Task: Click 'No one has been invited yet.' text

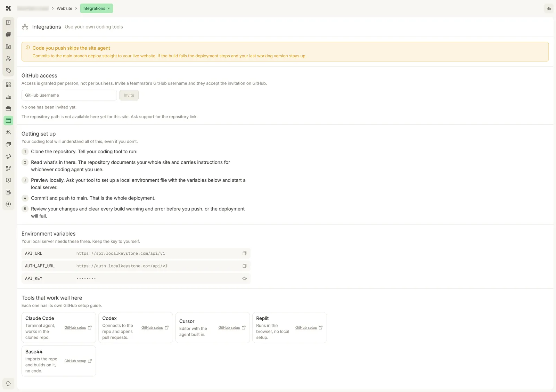Action: click(49, 107)
